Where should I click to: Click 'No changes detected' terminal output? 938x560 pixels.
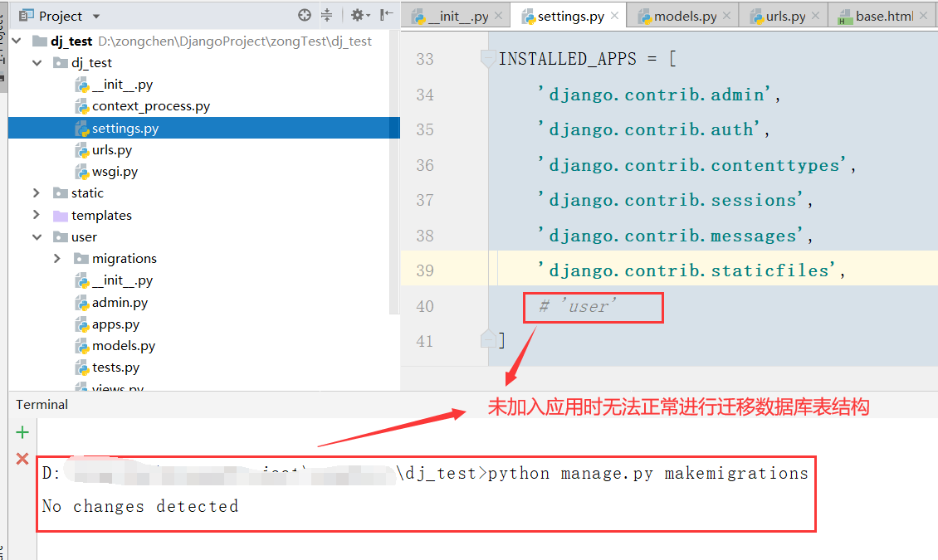pos(140,506)
